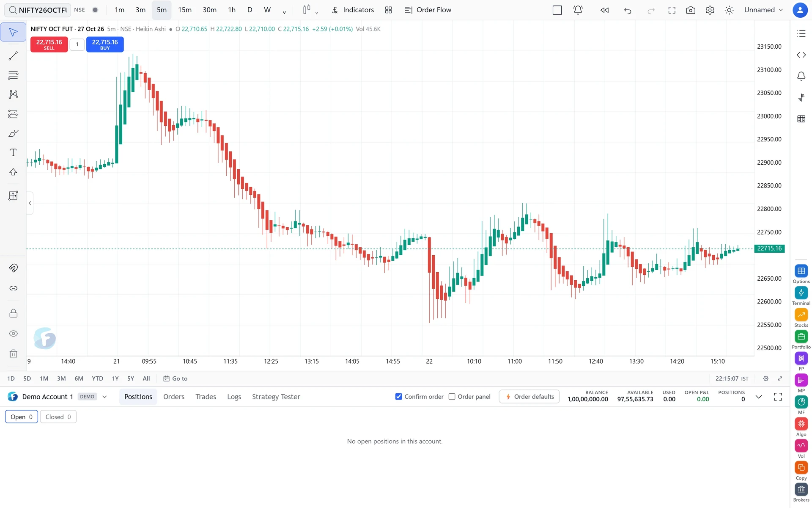This screenshot has height=508, width=812.
Task: Choose the brush drawing tool
Action: point(13,133)
